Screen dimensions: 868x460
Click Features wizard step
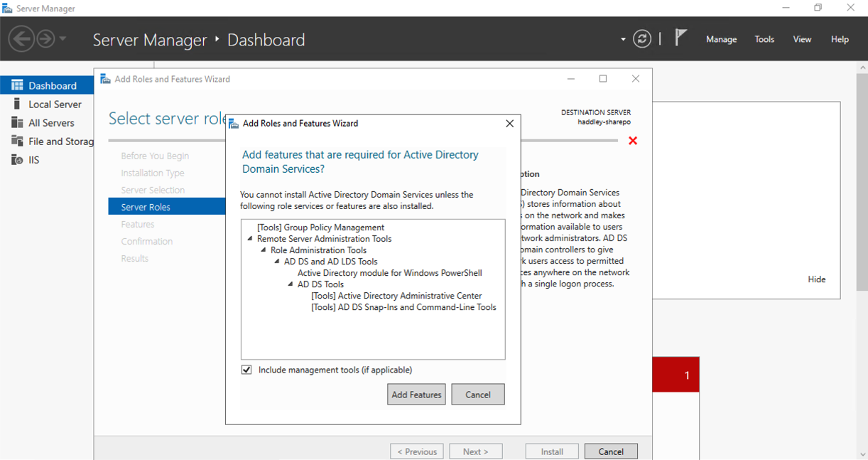pos(138,224)
